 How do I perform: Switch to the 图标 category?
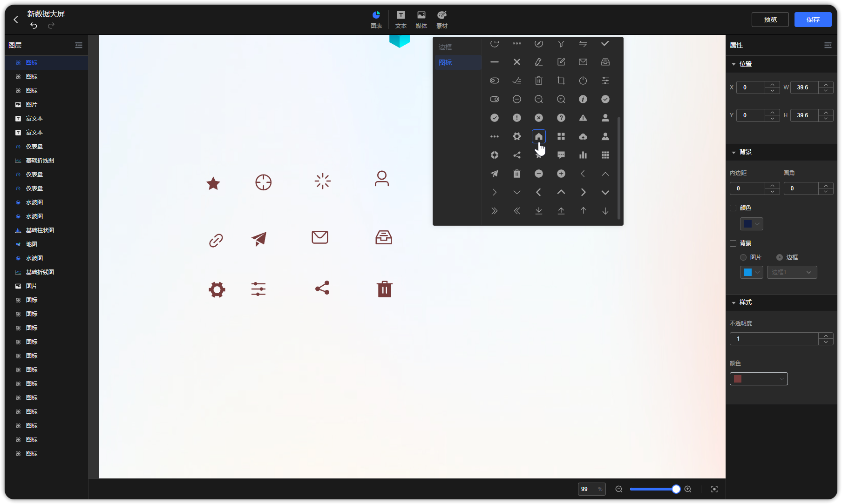pos(458,62)
